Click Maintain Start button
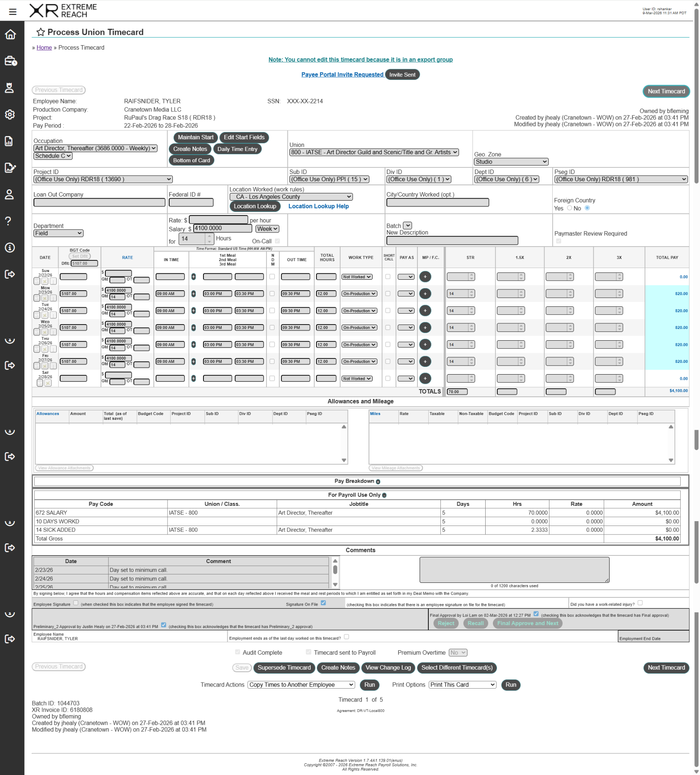Viewport: 700px width, 775px height. 195,137
